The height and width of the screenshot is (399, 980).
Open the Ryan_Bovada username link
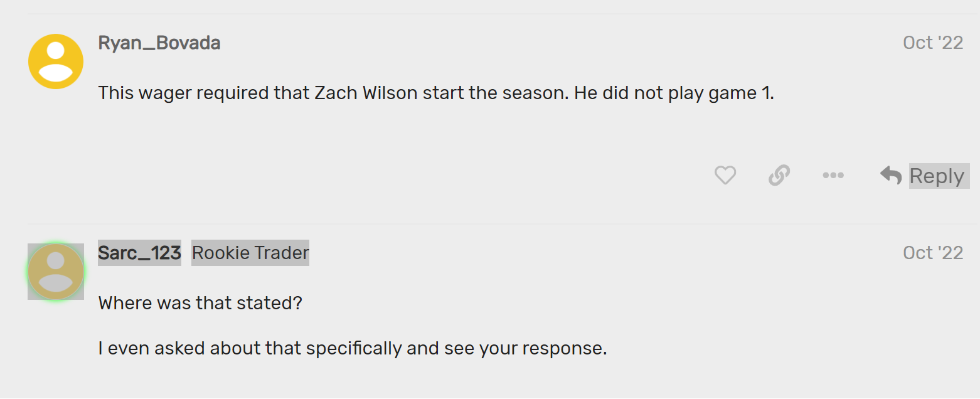[159, 43]
